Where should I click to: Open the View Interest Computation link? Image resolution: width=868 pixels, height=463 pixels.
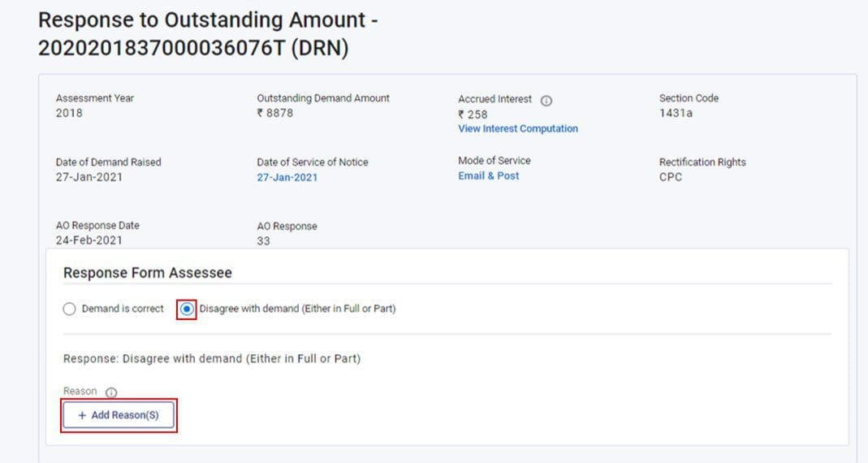(x=517, y=128)
